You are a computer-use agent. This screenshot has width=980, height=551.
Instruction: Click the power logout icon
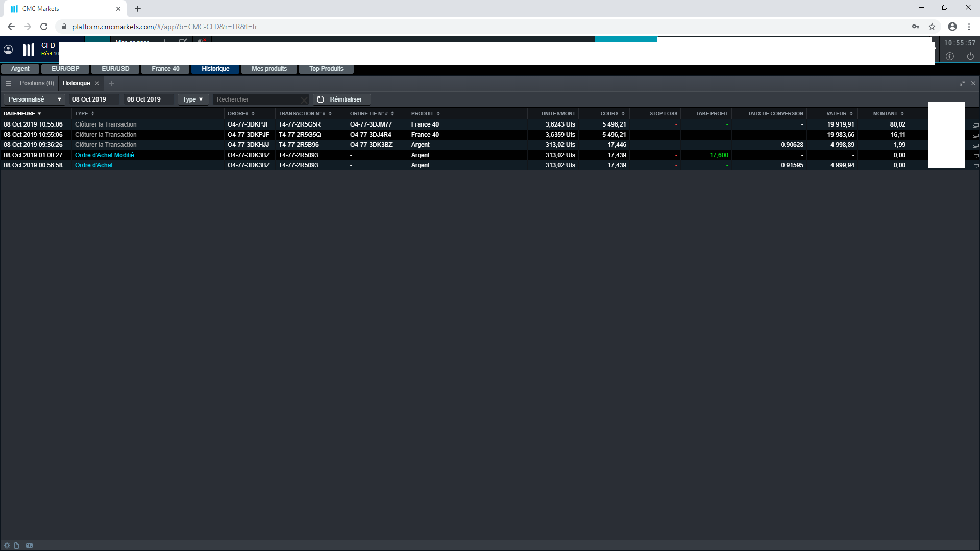(970, 56)
